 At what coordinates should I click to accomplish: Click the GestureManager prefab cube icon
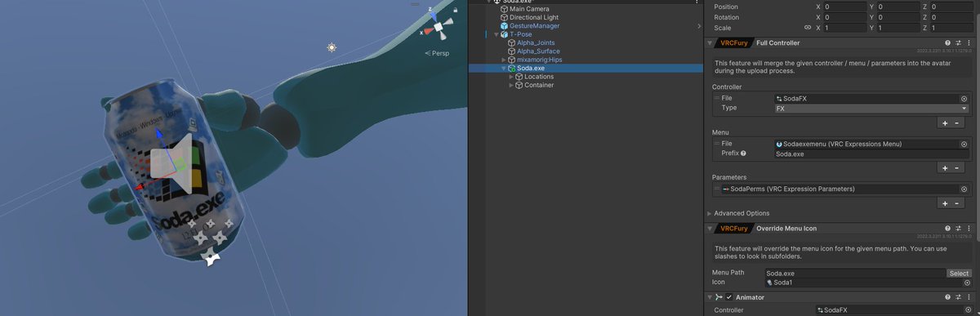(504, 26)
